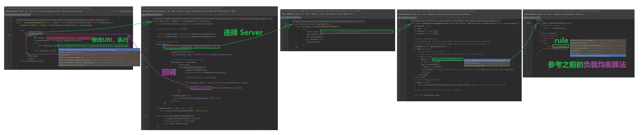The width and height of the screenshot is (644, 135).
Task: Pick BestAvailableRule from the rule list
Action: point(598,43)
